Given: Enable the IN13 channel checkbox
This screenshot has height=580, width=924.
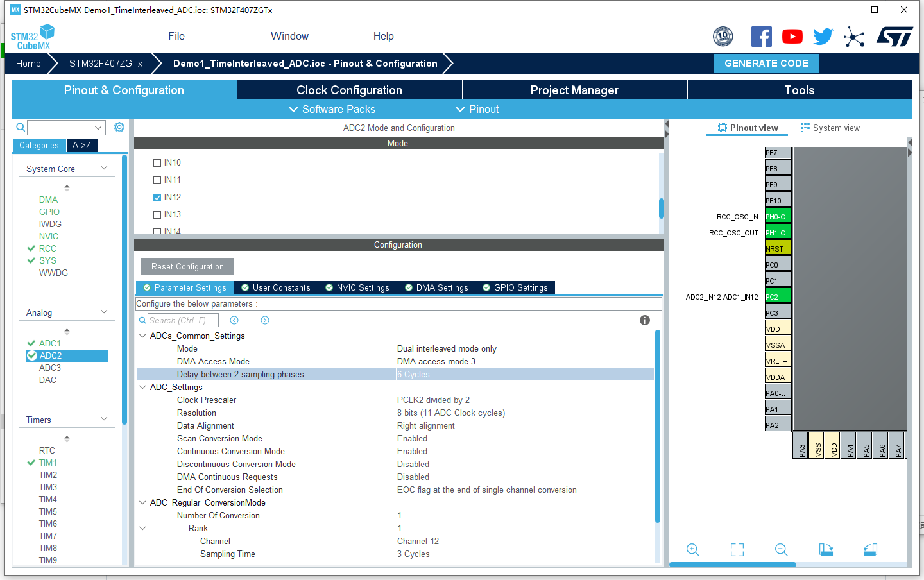Looking at the screenshot, I should pos(157,215).
